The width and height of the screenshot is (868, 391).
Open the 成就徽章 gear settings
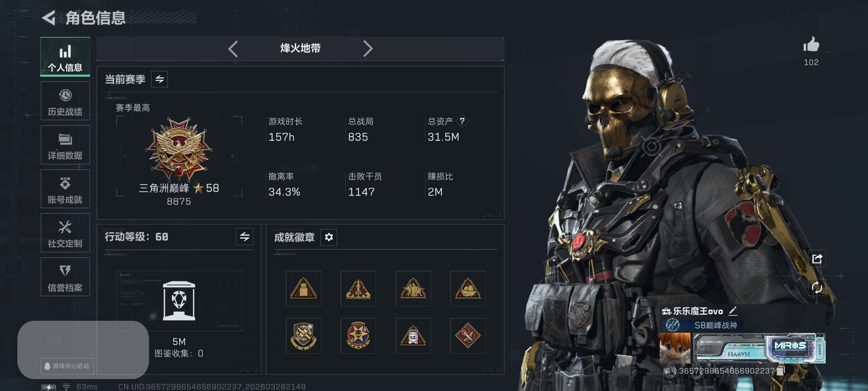(329, 237)
